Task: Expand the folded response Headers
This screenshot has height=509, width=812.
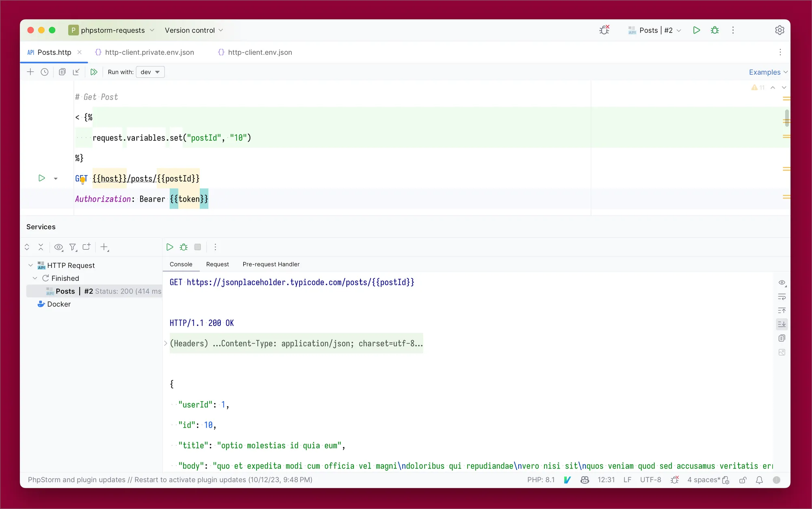Action: tap(166, 343)
